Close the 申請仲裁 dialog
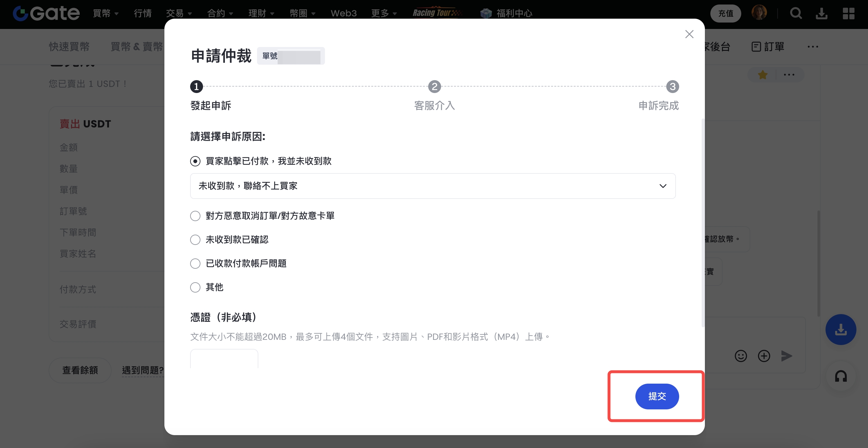Screen dimensions: 868x448 689,34
